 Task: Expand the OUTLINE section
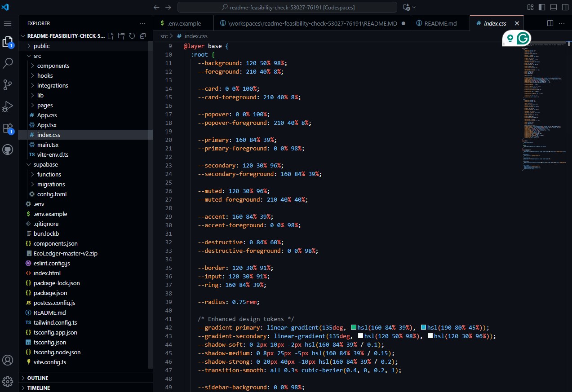point(38,378)
